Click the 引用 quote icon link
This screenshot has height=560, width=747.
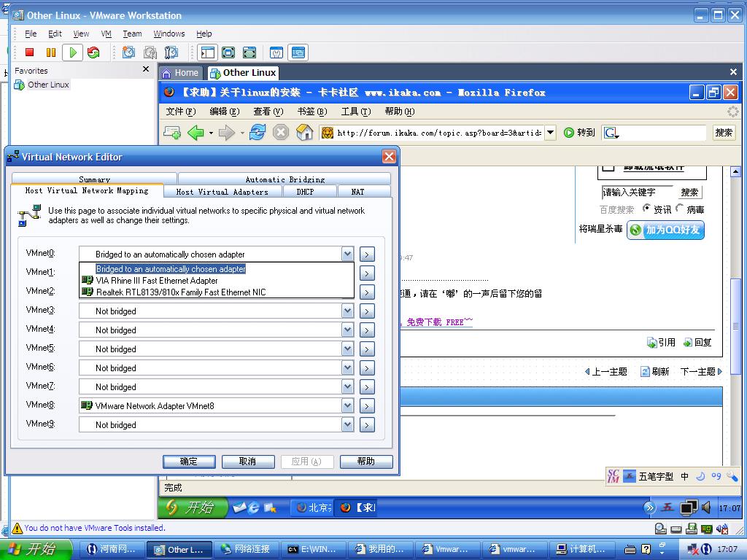click(x=661, y=343)
